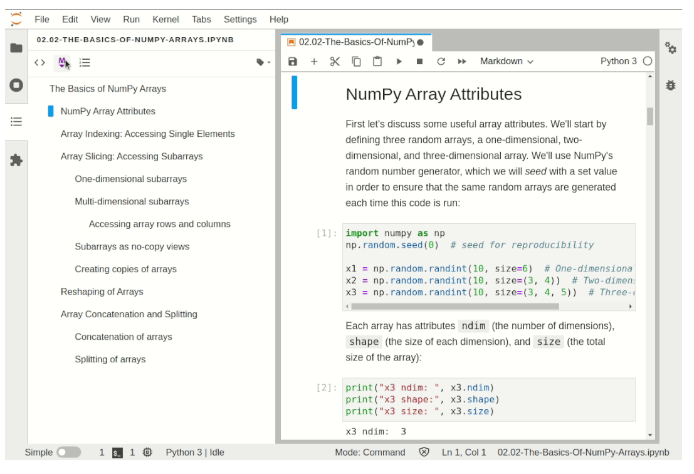Open the file browser sidebar panel
The height and width of the screenshot is (474, 694).
coord(16,48)
